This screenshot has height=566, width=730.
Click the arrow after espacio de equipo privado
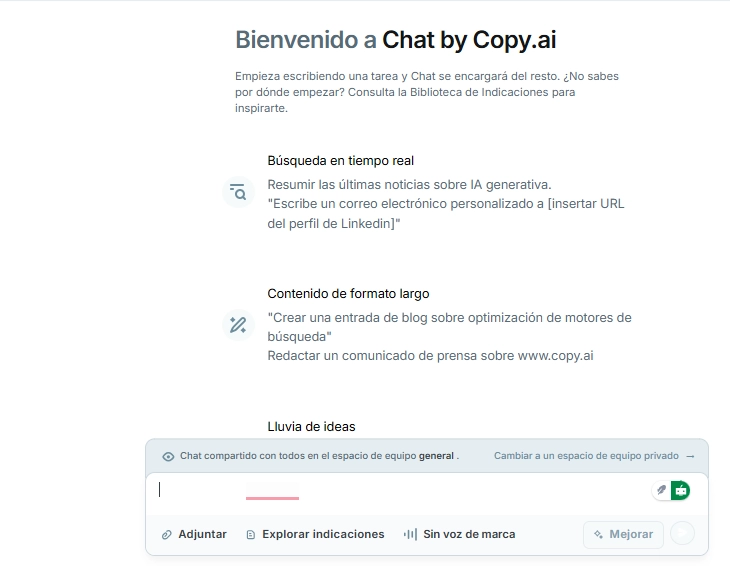pyautogui.click(x=690, y=456)
